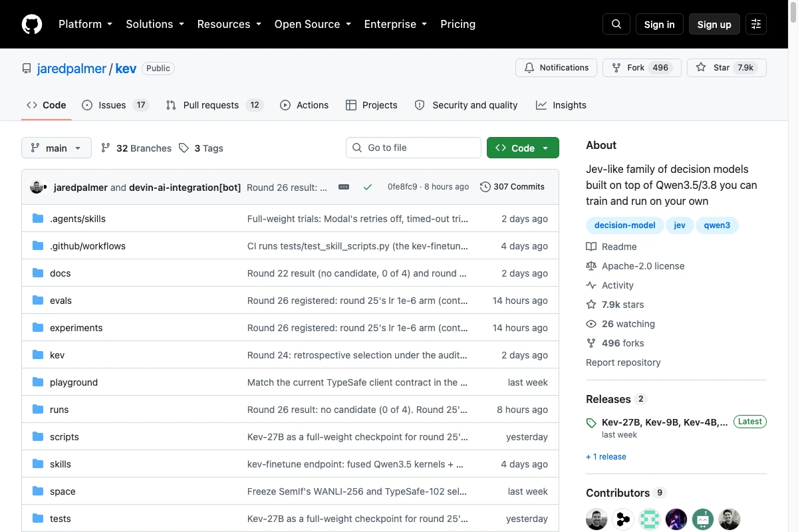Click the history clock icon by 307 Commits

(x=485, y=187)
